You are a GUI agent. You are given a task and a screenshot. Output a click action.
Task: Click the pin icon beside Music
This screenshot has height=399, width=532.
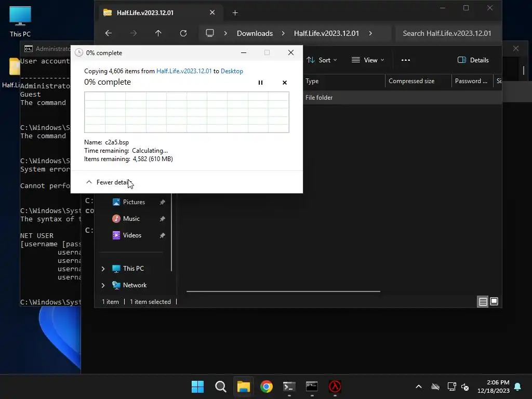point(162,219)
